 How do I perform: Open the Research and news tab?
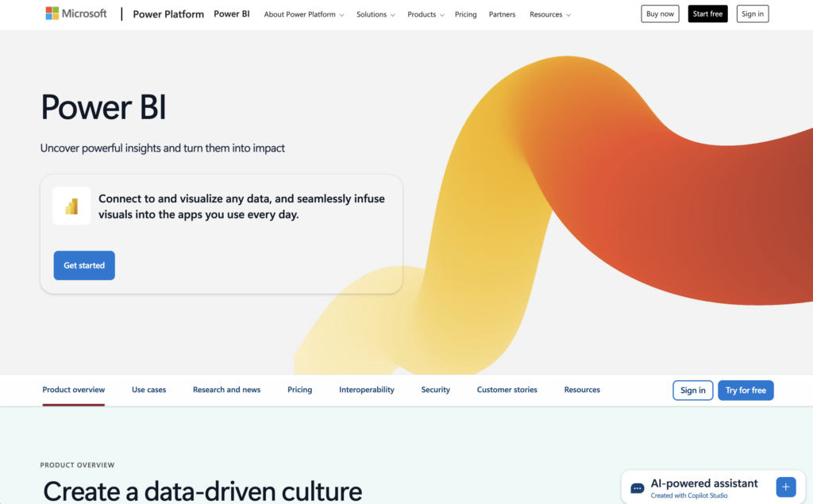point(226,390)
